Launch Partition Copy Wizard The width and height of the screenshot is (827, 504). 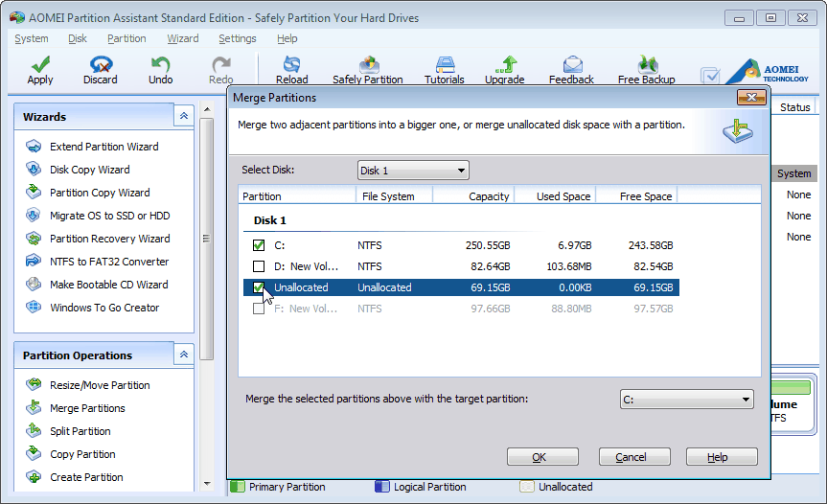(x=100, y=193)
